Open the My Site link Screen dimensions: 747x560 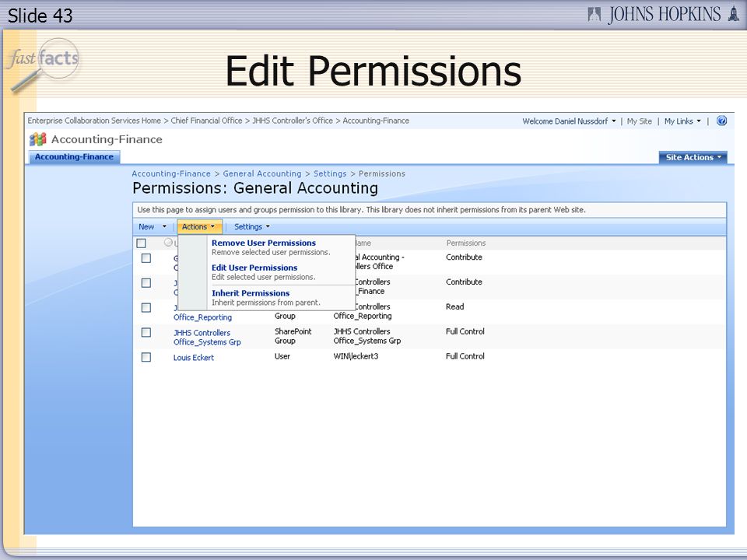click(x=640, y=121)
